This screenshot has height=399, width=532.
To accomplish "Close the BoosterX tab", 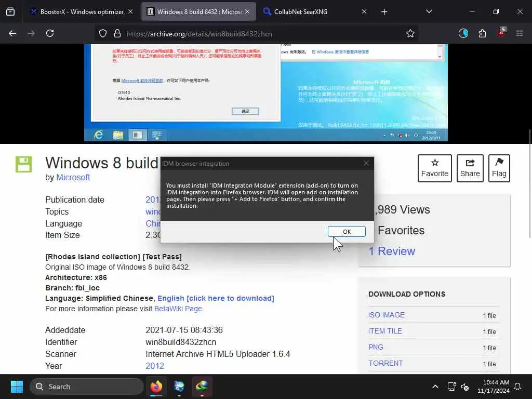I will (130, 11).
